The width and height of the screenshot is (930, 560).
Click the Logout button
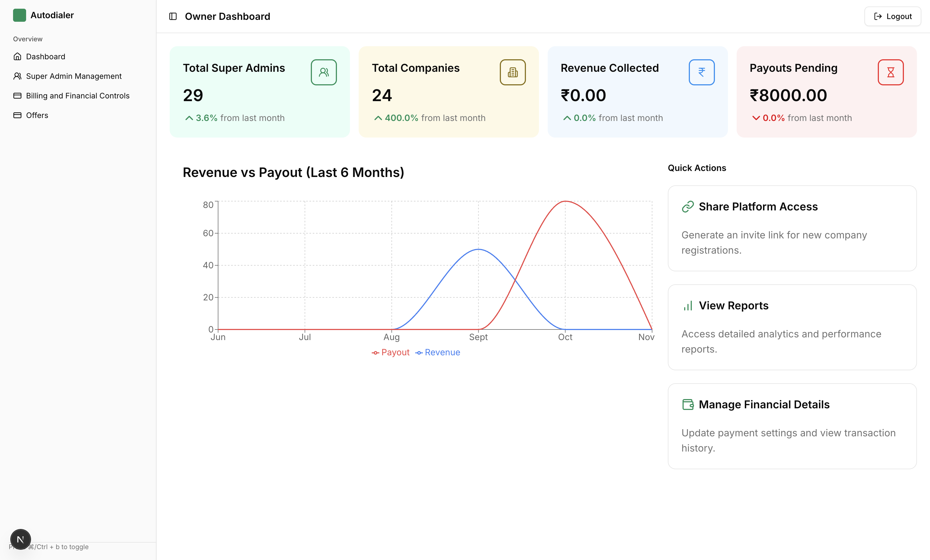[892, 16]
